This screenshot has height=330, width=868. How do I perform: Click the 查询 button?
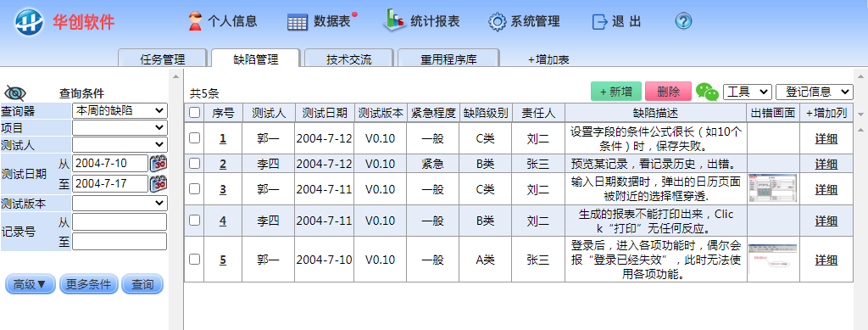tap(142, 284)
